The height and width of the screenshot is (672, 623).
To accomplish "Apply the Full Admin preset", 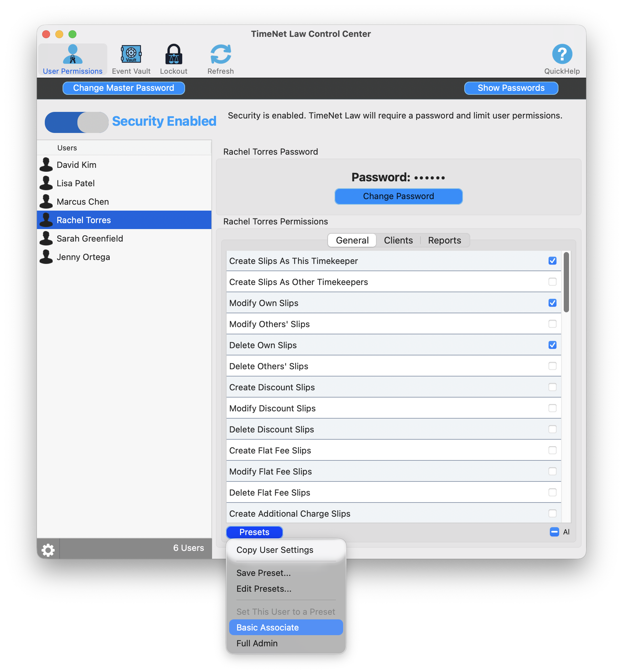I will click(286, 643).
